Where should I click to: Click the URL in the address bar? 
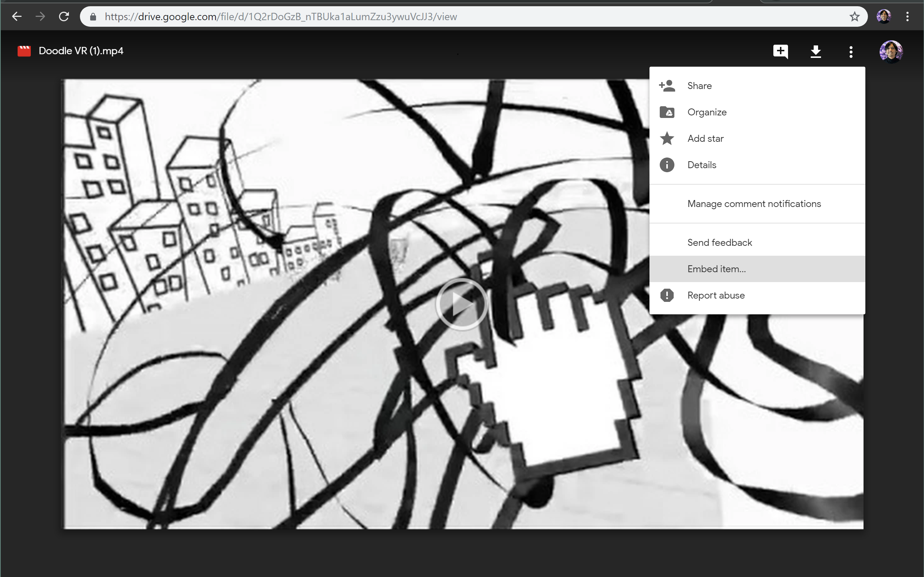[x=281, y=17]
